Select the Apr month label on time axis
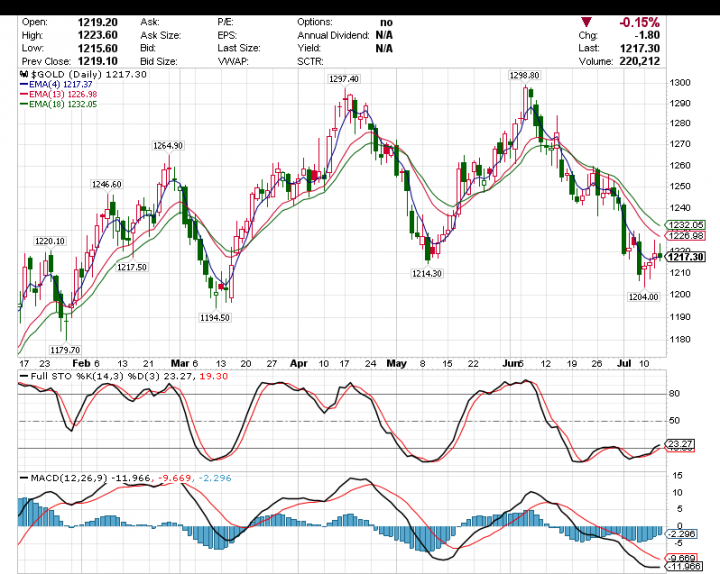This screenshot has height=574, width=720. tap(297, 362)
